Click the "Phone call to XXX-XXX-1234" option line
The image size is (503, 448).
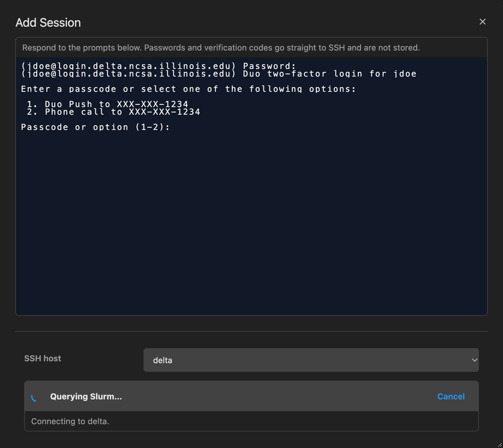(114, 112)
